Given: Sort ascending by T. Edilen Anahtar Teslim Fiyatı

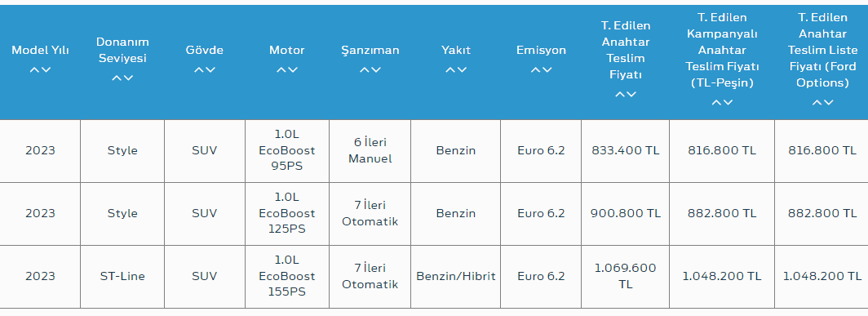Looking at the screenshot, I should [x=620, y=95].
